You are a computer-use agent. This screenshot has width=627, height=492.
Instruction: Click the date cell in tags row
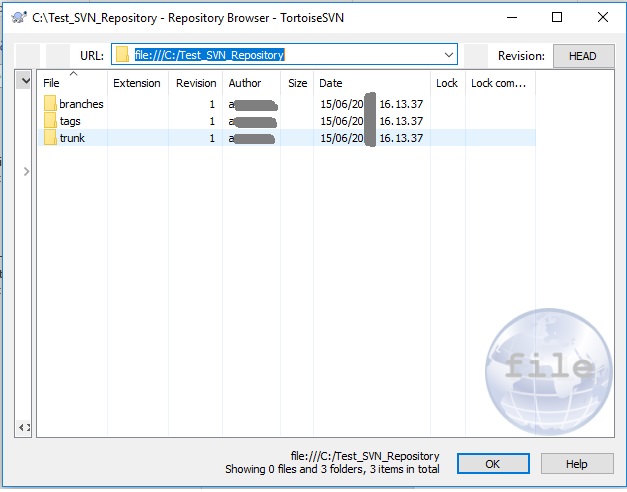(371, 121)
